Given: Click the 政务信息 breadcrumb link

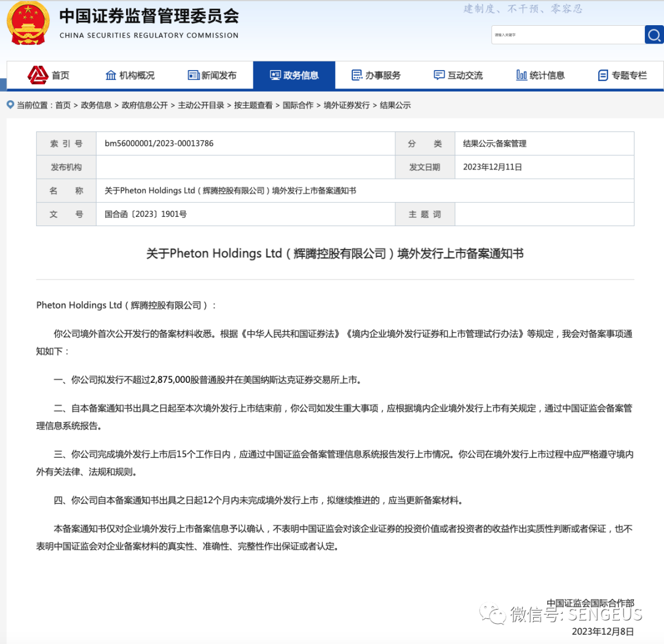Looking at the screenshot, I should click(x=96, y=105).
